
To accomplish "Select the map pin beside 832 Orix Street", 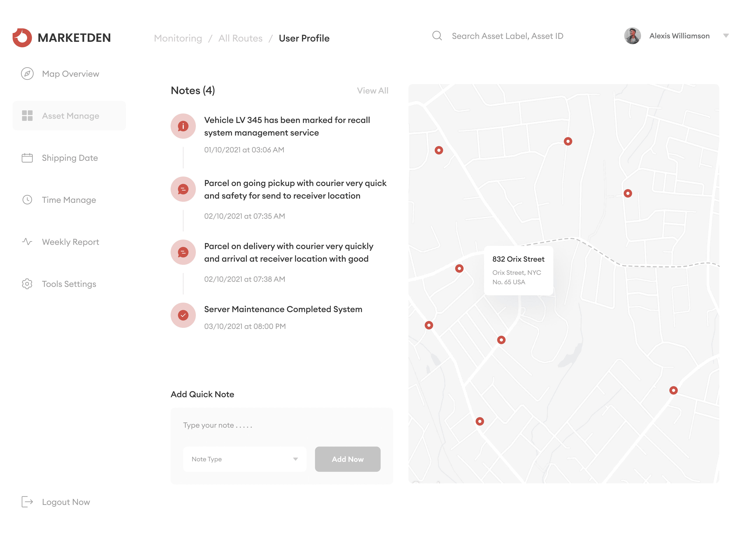I will pyautogui.click(x=459, y=268).
